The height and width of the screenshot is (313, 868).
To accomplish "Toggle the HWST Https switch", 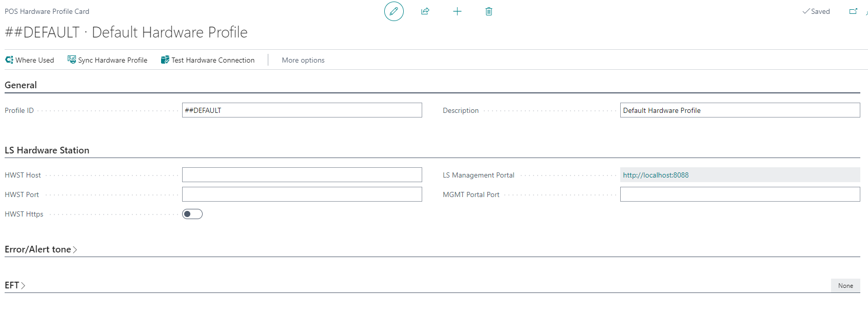I will tap(192, 214).
